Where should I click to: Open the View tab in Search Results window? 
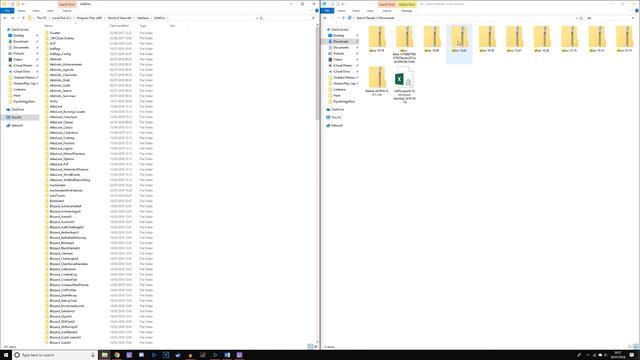click(x=370, y=11)
